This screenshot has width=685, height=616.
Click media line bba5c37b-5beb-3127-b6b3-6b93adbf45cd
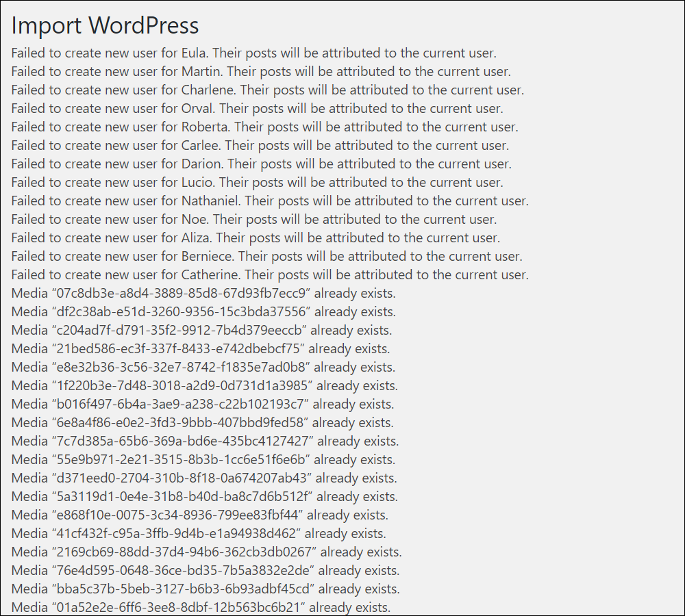206,589
